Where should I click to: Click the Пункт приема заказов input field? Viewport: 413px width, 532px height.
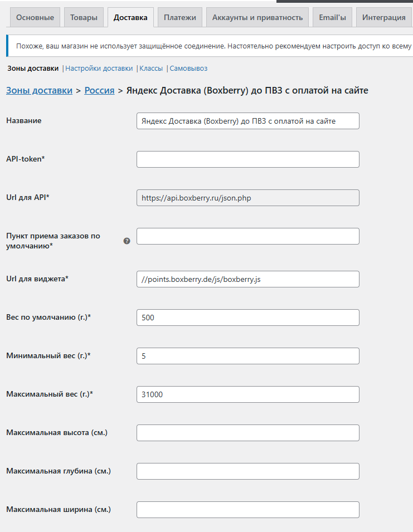(247, 236)
